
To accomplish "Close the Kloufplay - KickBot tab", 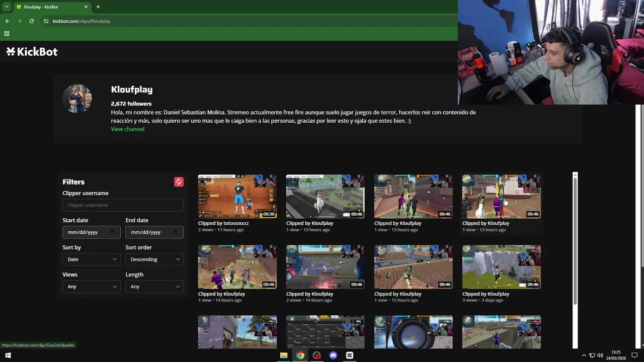I will [x=86, y=7].
